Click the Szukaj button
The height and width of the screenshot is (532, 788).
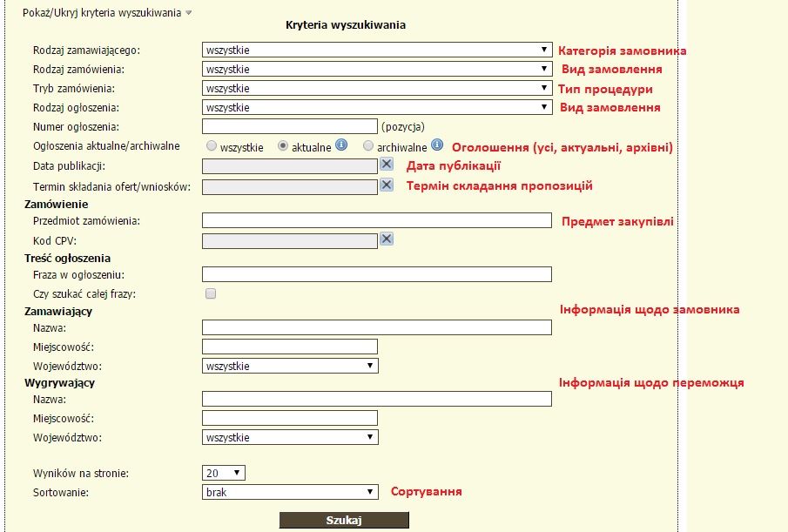click(x=343, y=521)
